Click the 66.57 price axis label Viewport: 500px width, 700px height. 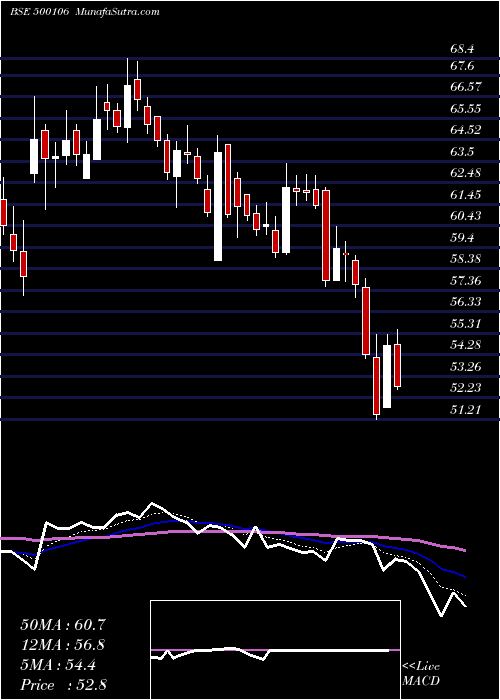tap(466, 87)
